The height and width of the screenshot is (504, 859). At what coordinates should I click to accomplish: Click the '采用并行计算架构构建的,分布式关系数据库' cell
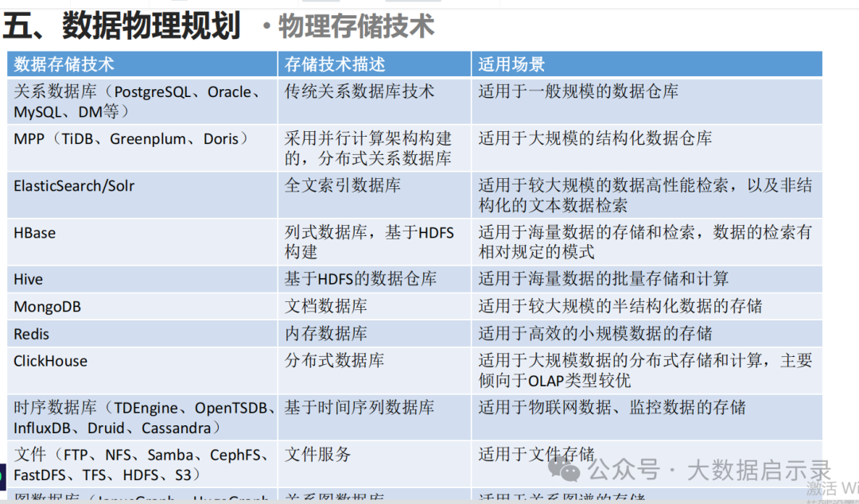pos(374,148)
